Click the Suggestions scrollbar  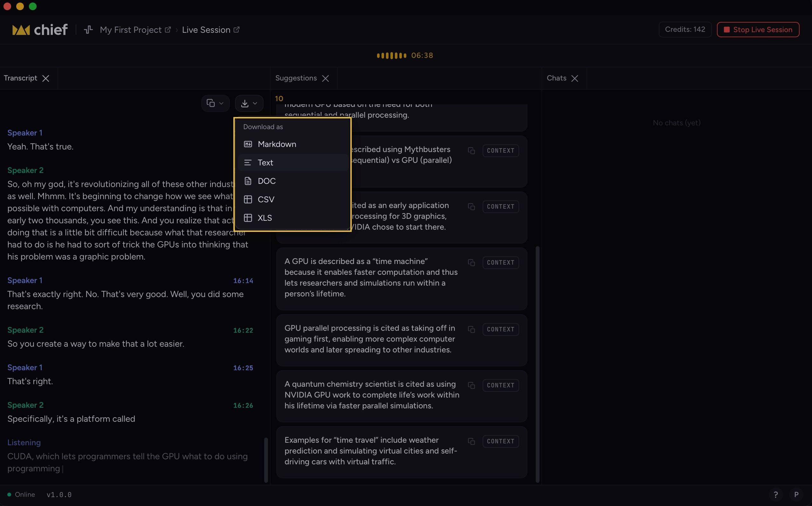point(537,364)
